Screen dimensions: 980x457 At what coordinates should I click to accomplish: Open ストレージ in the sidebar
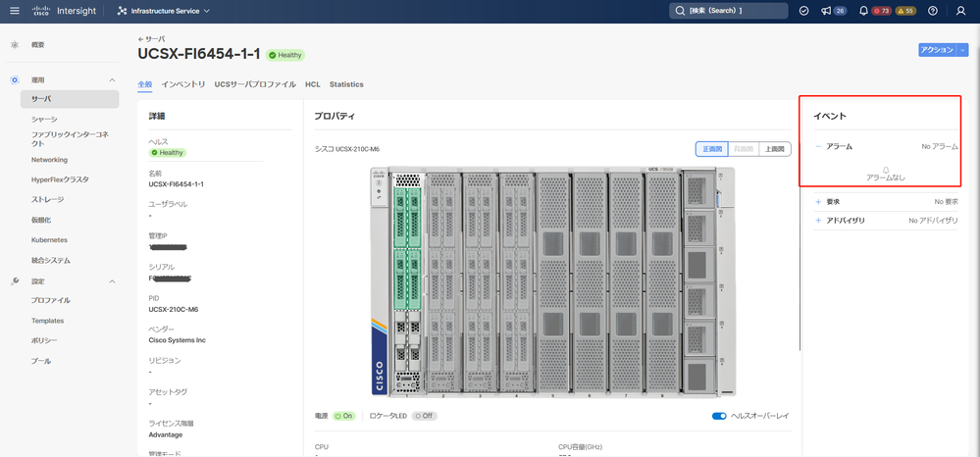pyautogui.click(x=47, y=199)
